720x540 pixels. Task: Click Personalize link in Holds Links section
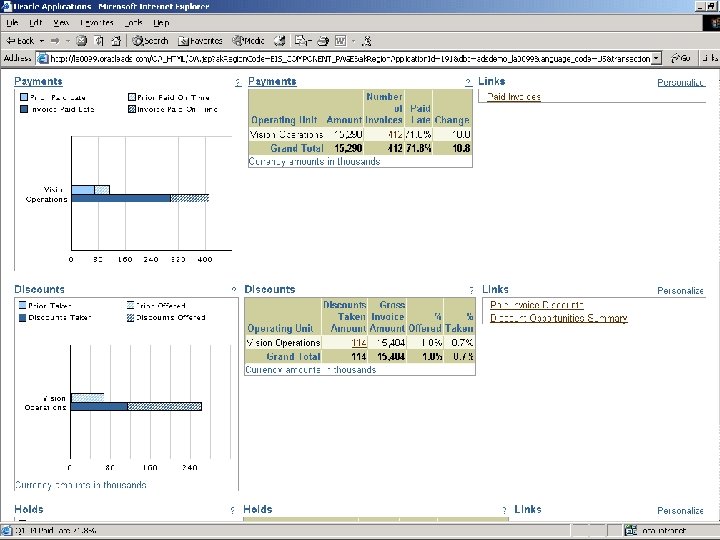pos(681,511)
